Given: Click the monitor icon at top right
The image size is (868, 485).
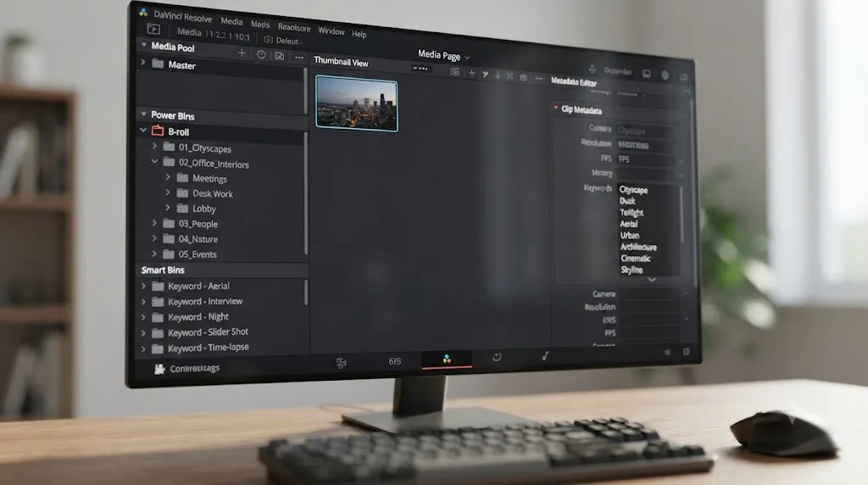Looking at the screenshot, I should coord(647,73).
